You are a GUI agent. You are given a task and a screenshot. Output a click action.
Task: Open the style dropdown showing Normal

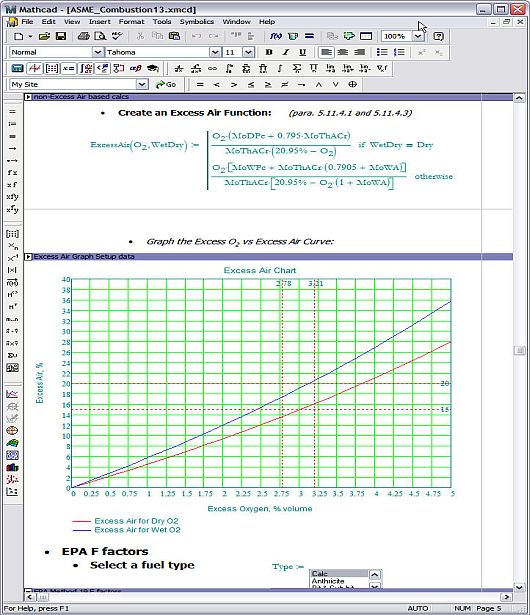click(x=98, y=52)
